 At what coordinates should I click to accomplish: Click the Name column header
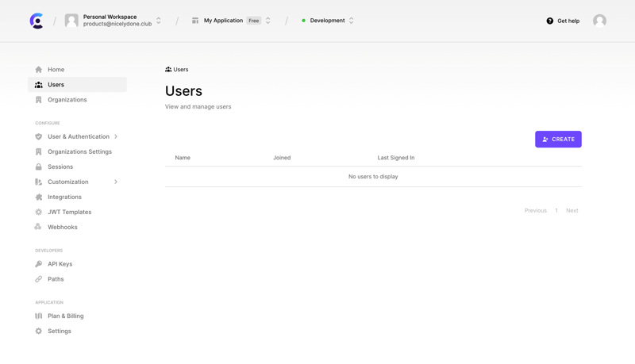pos(183,158)
